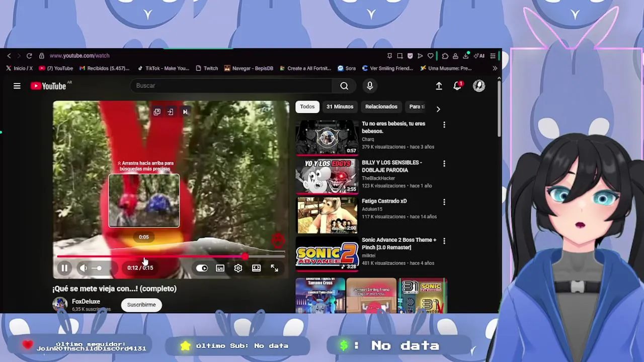Open the FoxDeluxe channel avatar
This screenshot has width=644, height=362.
(60, 304)
